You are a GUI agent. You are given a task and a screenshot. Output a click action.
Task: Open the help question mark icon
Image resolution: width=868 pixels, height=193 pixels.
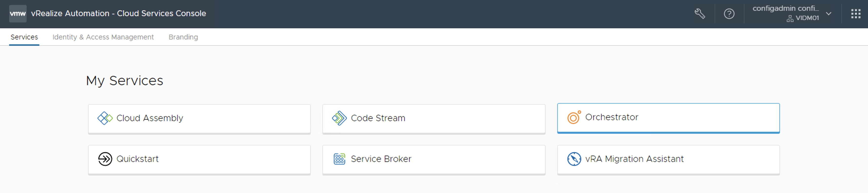[729, 14]
